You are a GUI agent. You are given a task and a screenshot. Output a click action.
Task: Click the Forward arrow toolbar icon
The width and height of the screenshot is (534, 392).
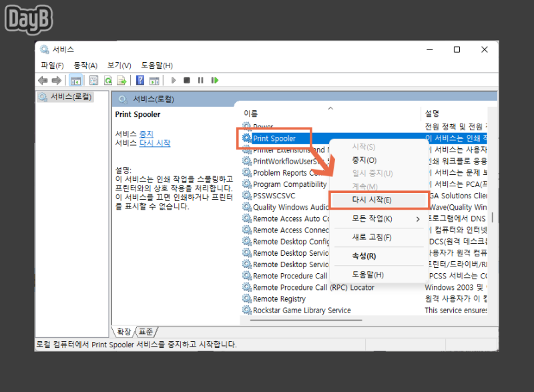57,80
